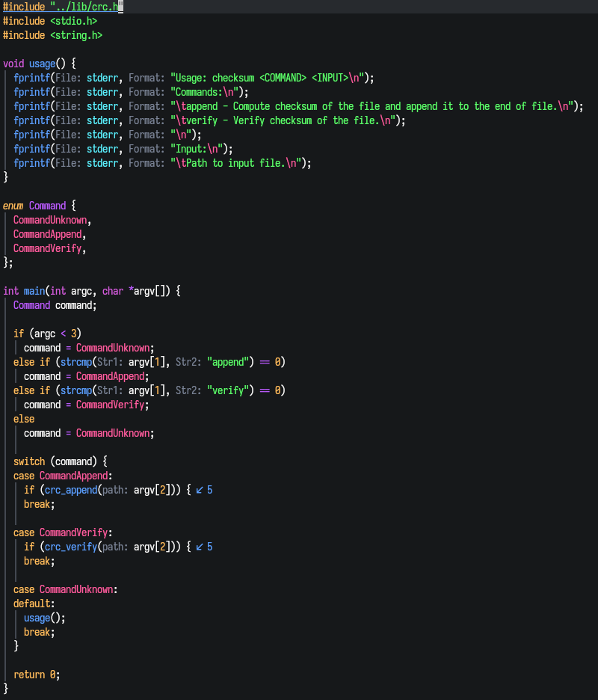
Task: Click the argc parameter in main signature
Action: [x=81, y=291]
